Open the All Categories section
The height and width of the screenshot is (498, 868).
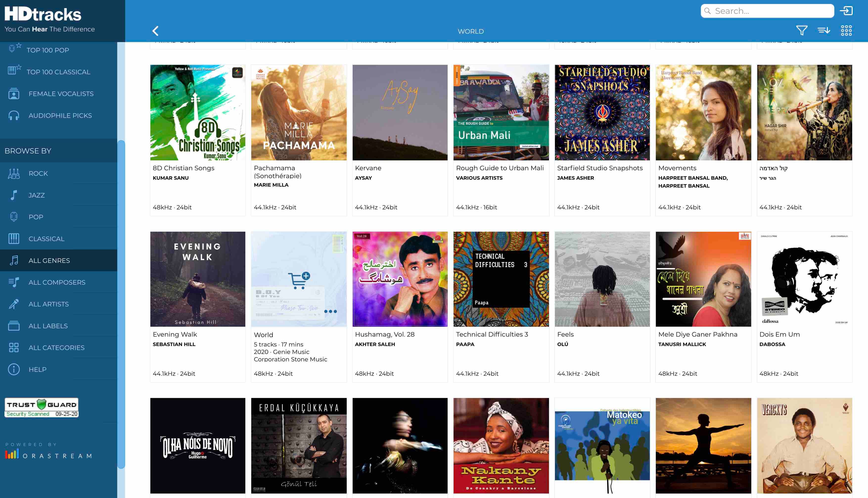[56, 348]
